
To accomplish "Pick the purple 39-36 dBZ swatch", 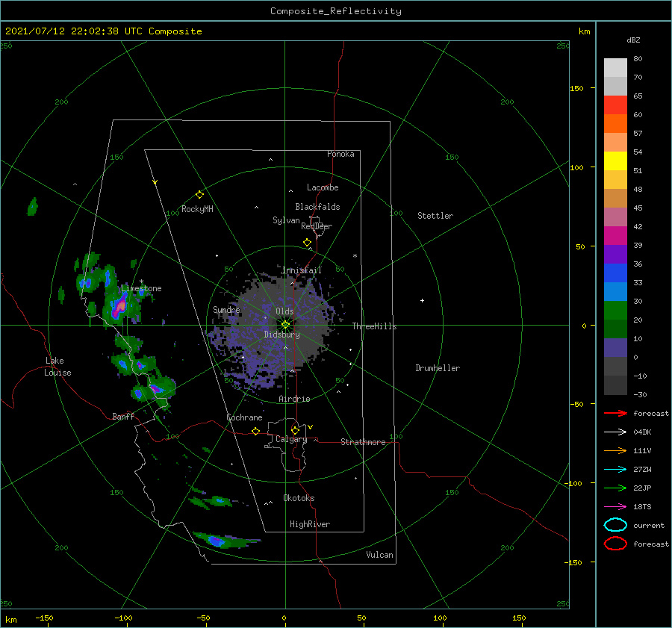I will tap(615, 255).
